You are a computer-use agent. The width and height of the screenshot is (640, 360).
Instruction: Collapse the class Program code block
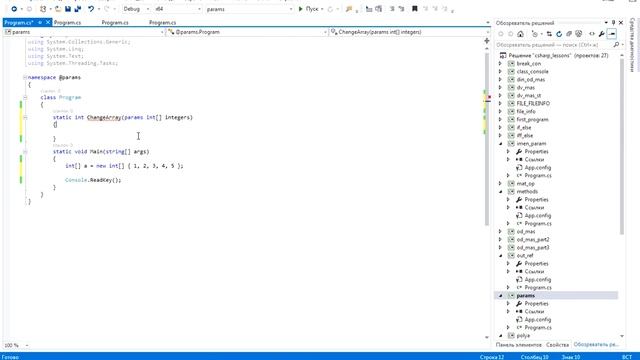25,97
